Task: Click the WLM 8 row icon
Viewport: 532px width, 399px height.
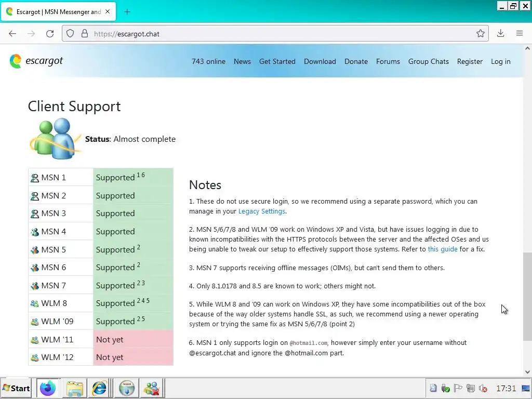Action: point(35,303)
